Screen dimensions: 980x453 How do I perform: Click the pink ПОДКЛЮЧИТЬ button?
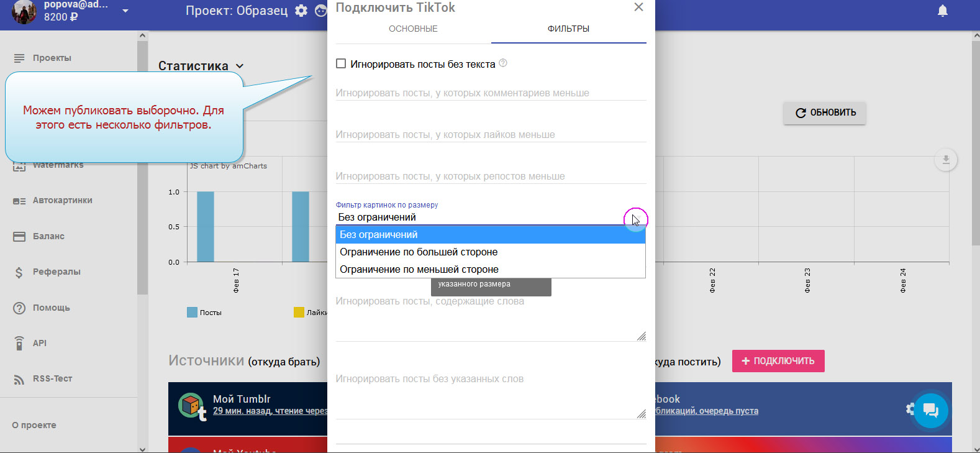[778, 361]
